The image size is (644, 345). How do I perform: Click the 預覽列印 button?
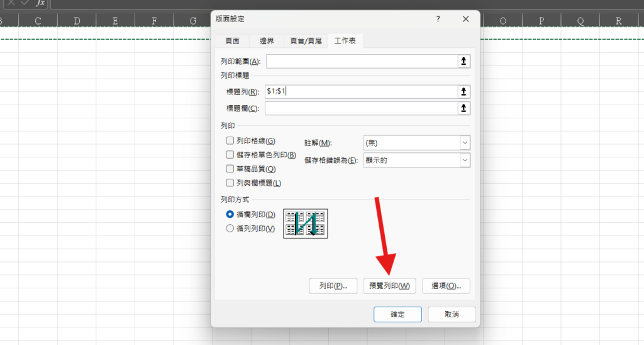pyautogui.click(x=390, y=286)
